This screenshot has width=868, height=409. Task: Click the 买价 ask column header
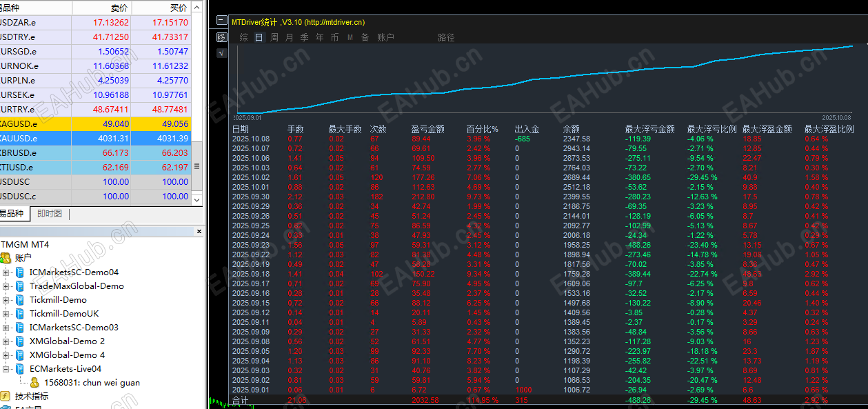coord(160,8)
